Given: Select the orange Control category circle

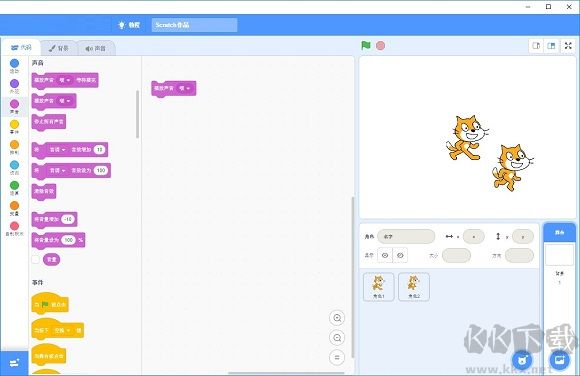Looking at the screenshot, I should click(14, 145).
